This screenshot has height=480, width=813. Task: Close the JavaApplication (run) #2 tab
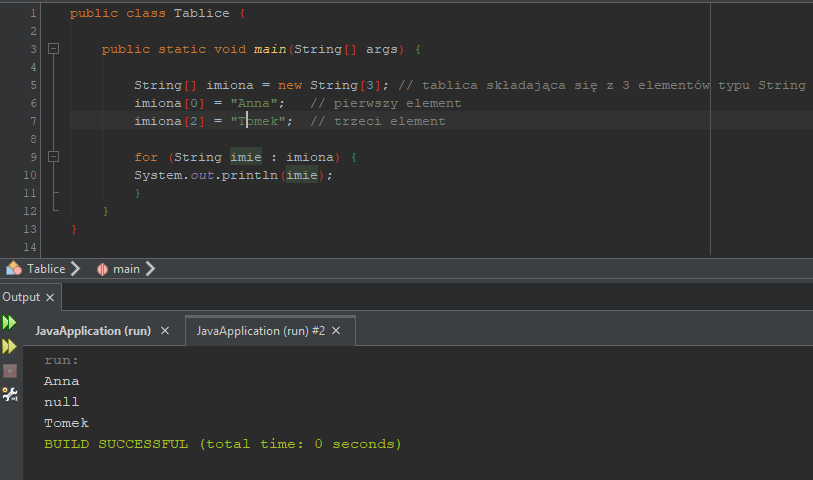tap(337, 330)
